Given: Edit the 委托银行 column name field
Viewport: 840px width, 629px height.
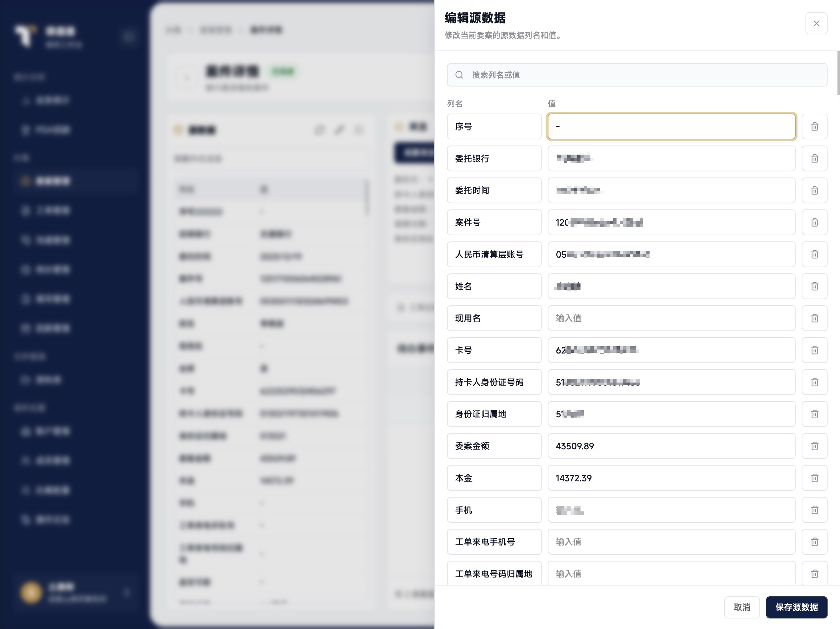Looking at the screenshot, I should (x=494, y=158).
